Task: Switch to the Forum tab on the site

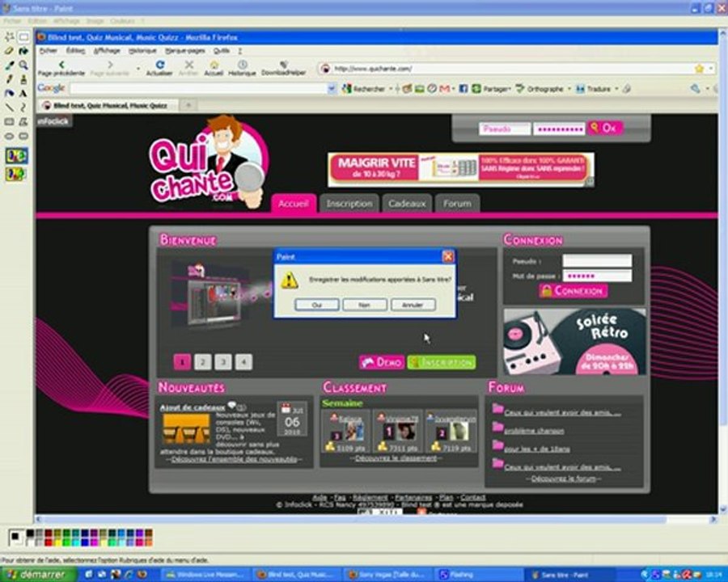Action: point(457,204)
